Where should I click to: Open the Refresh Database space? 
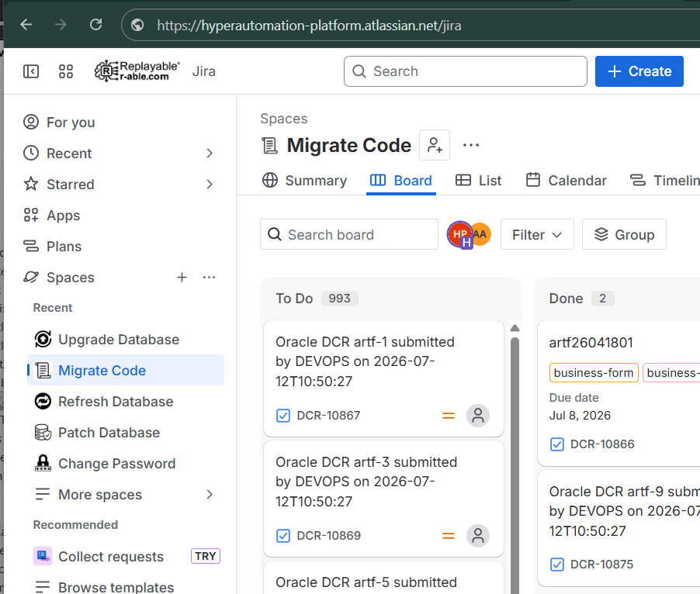click(126, 402)
